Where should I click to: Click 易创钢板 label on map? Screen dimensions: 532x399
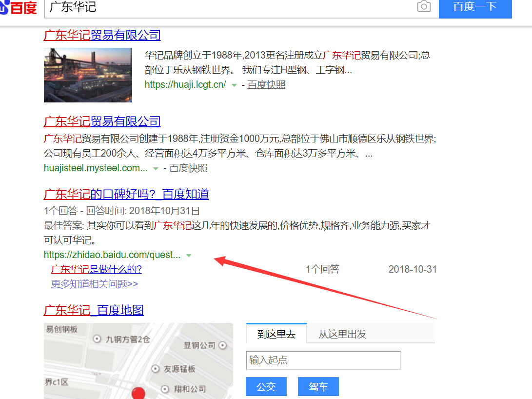[61, 329]
